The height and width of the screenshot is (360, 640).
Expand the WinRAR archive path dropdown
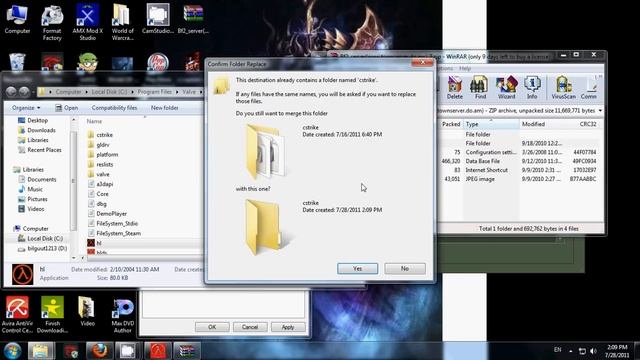(x=600, y=111)
